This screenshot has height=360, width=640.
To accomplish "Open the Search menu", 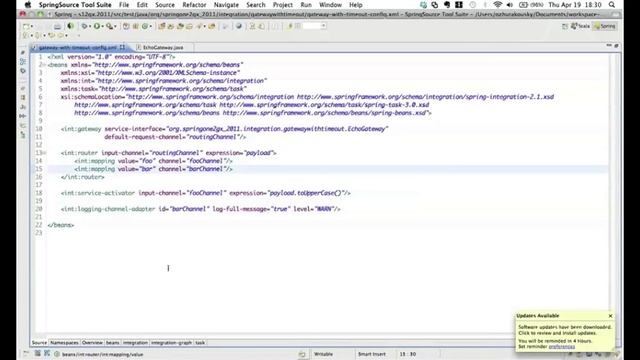I will pyautogui.click(x=256, y=5).
